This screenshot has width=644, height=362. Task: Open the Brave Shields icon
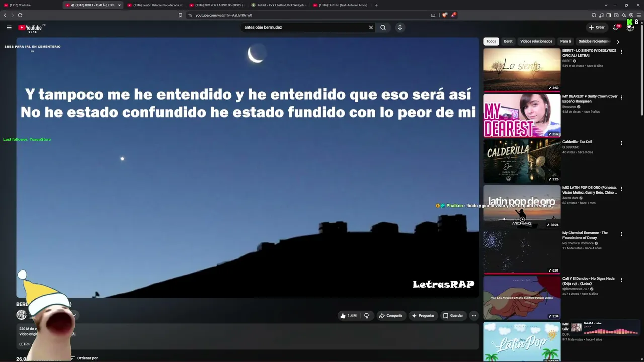click(x=444, y=15)
